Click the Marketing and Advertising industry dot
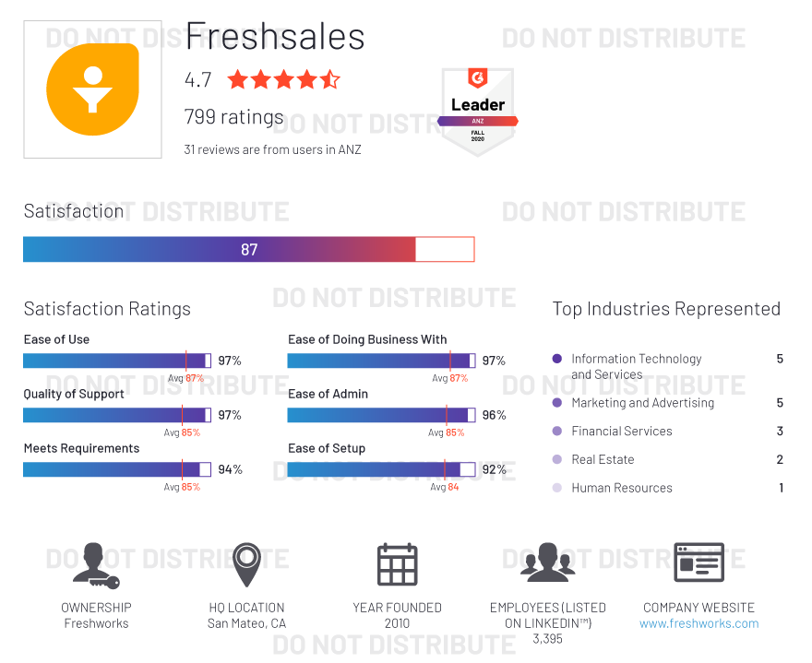The height and width of the screenshot is (663, 812). point(556,403)
